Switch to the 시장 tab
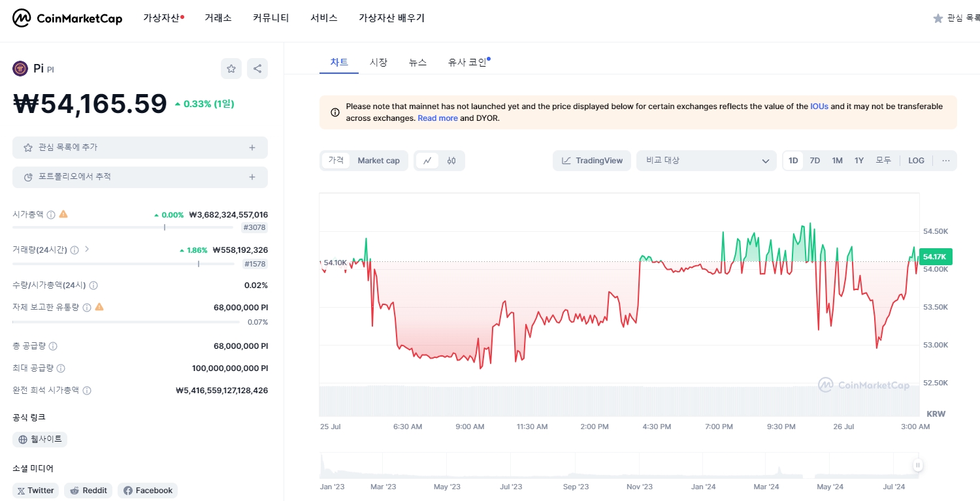 378,62
